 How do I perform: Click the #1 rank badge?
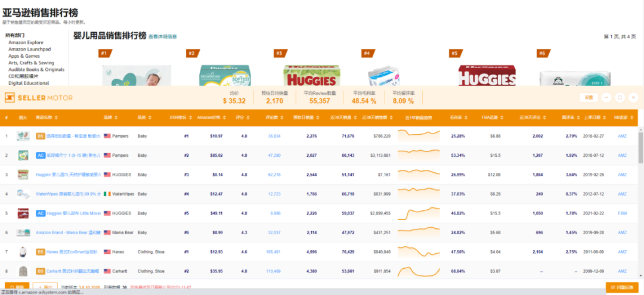click(105, 53)
